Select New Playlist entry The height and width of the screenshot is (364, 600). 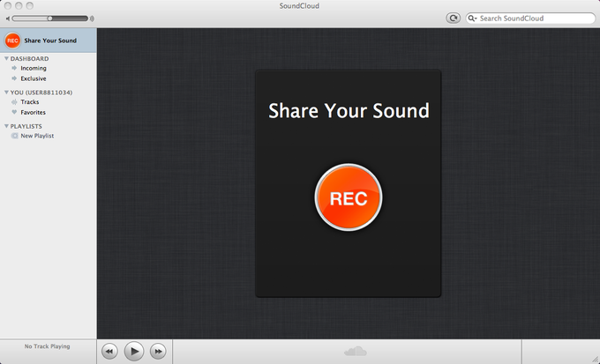pyautogui.click(x=37, y=136)
